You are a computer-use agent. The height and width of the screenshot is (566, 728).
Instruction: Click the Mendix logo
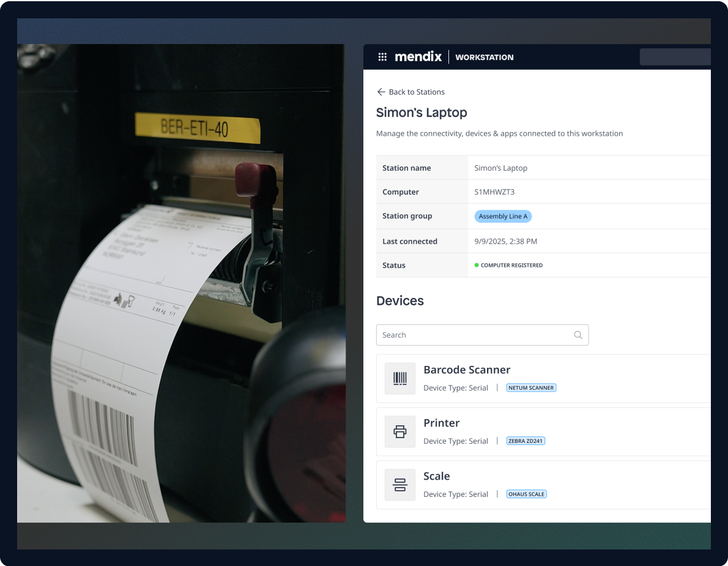pos(418,57)
